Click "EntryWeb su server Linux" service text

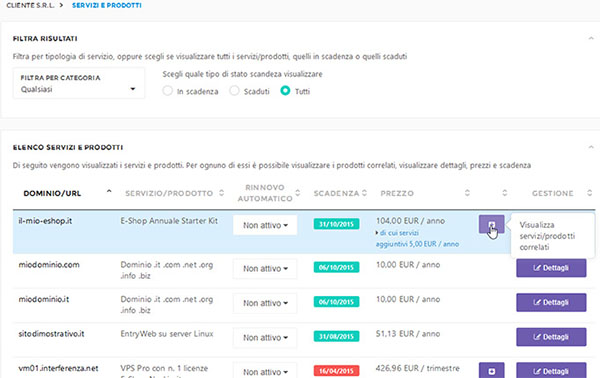[x=167, y=334]
